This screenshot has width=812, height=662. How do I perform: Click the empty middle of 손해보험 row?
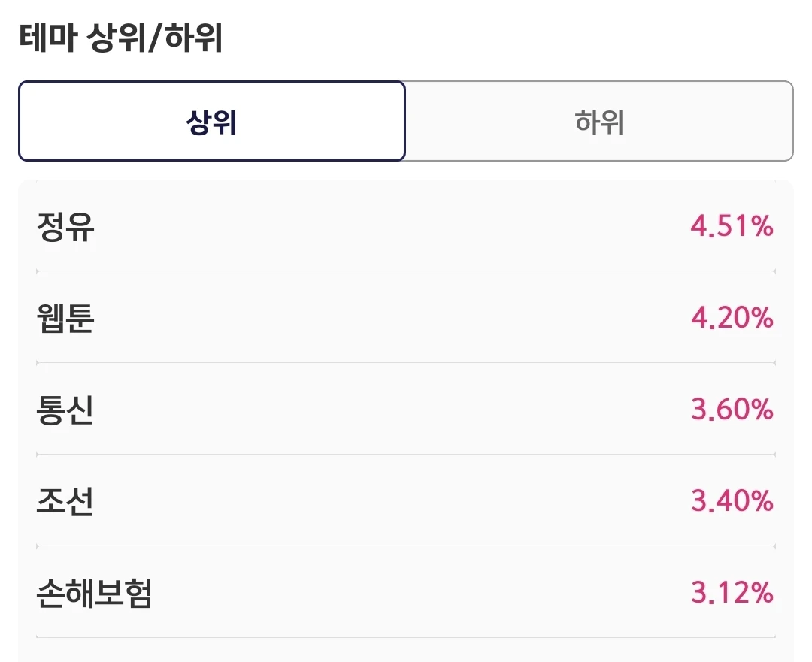click(x=422, y=593)
